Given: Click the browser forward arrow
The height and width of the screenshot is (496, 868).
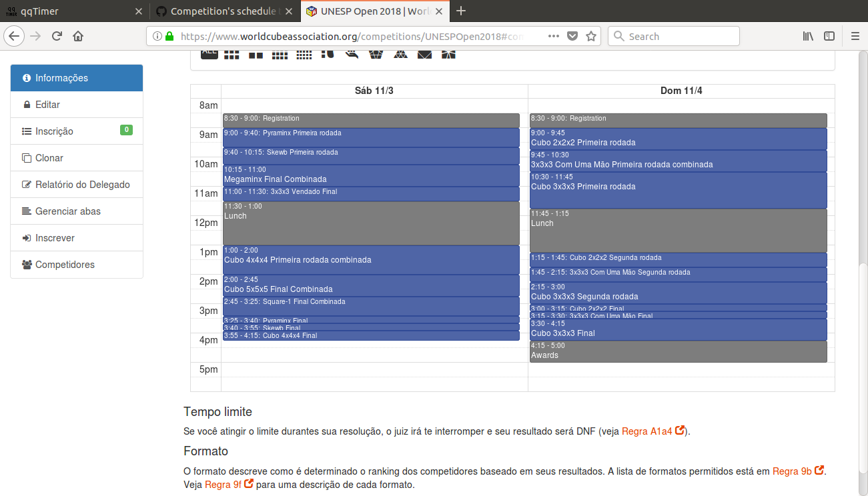Looking at the screenshot, I should [35, 36].
